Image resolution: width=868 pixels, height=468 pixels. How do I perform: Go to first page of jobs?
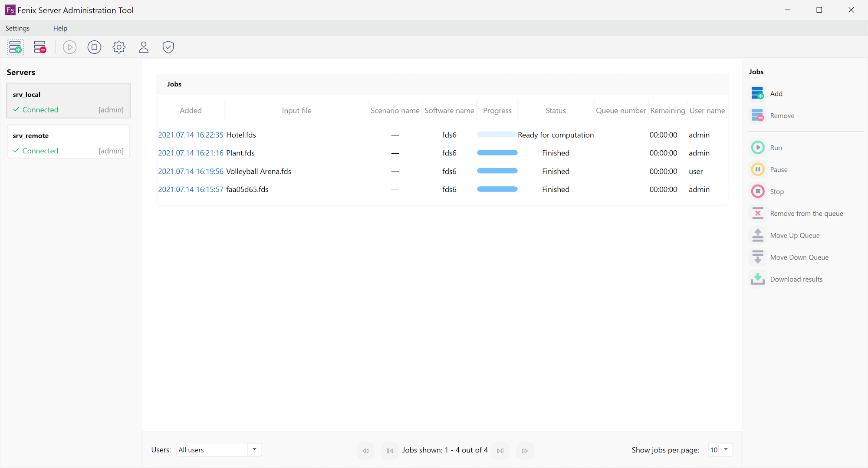pos(365,451)
